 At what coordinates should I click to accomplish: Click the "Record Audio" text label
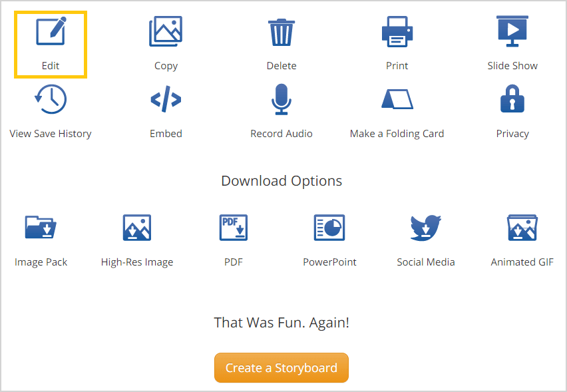[282, 133]
